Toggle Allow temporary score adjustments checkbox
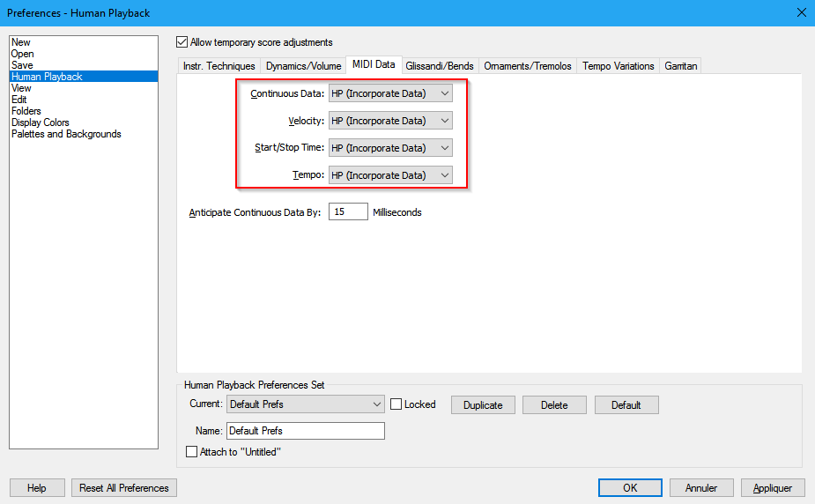Viewport: 815px width, 504px height. tap(182, 42)
